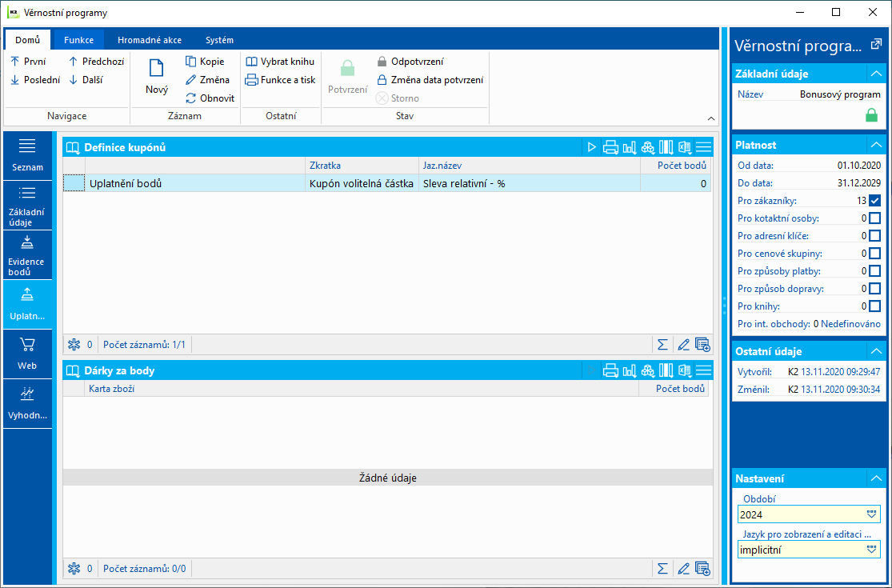The width and height of the screenshot is (892, 588).
Task: Click chart icon in Definice kupónů header
Action: coord(629,147)
